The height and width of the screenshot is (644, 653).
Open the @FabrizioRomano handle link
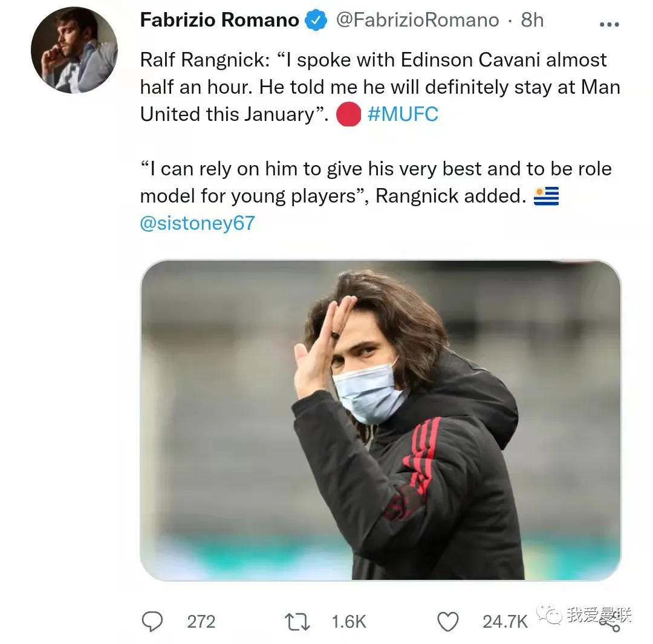tap(417, 20)
